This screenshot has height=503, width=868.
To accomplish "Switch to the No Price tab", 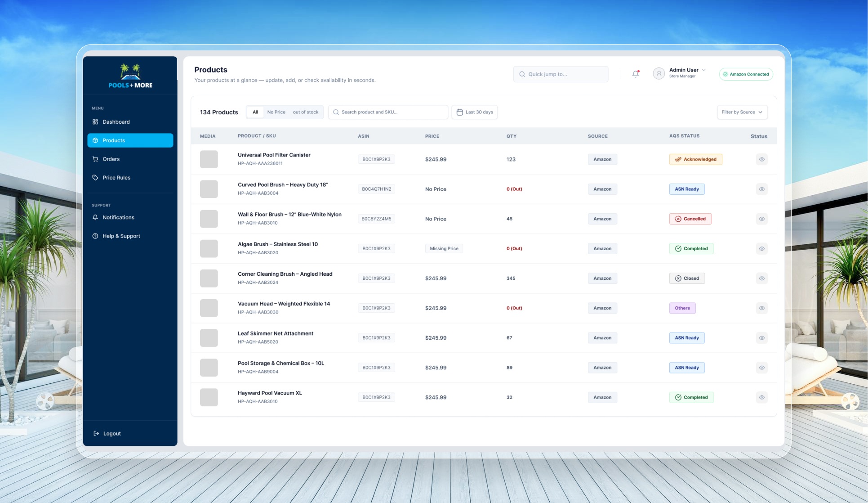I will point(276,112).
